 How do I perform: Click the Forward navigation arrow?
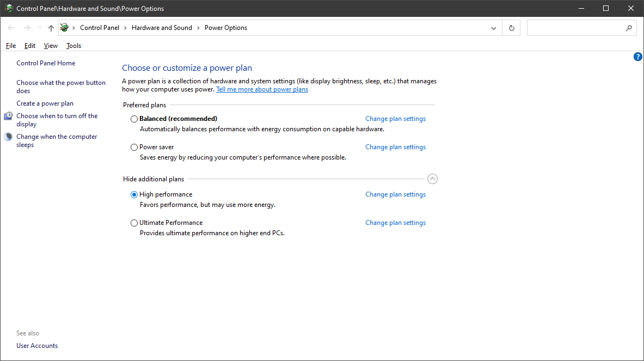coord(27,27)
